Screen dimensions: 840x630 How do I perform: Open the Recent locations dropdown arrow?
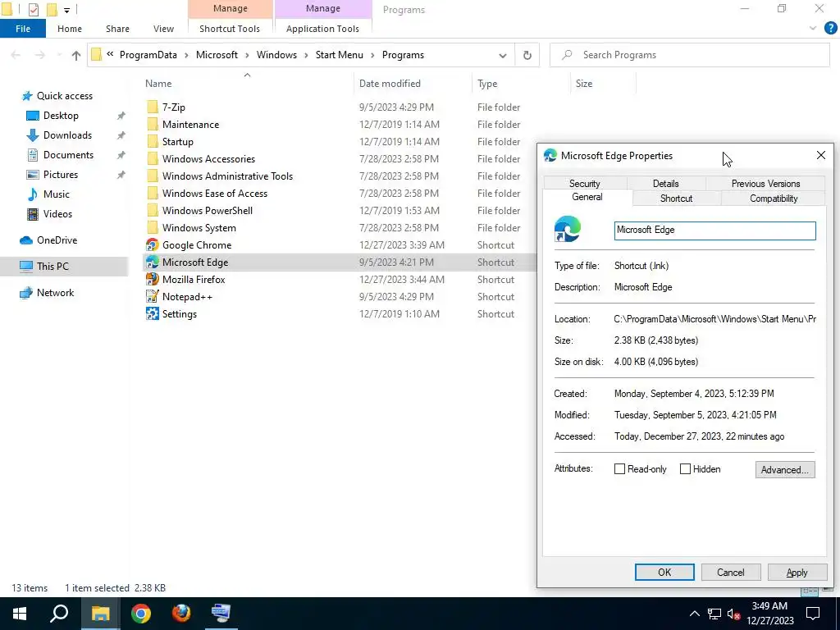[x=58, y=55]
